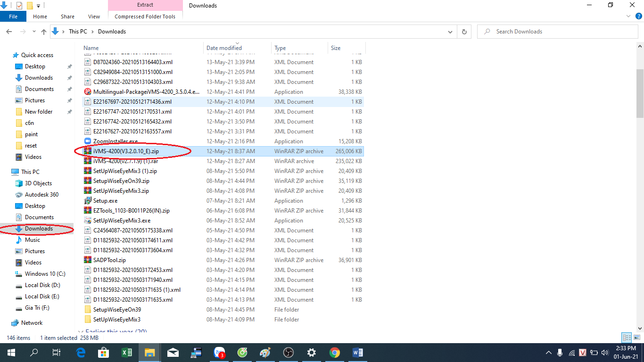
Task: Click the Extract contextual tab
Action: 145,5
